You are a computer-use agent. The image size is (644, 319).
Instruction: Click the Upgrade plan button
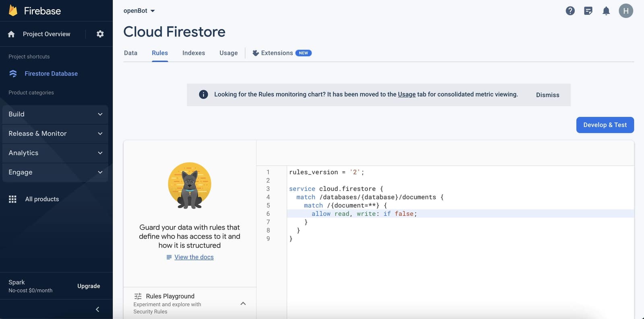(89, 286)
